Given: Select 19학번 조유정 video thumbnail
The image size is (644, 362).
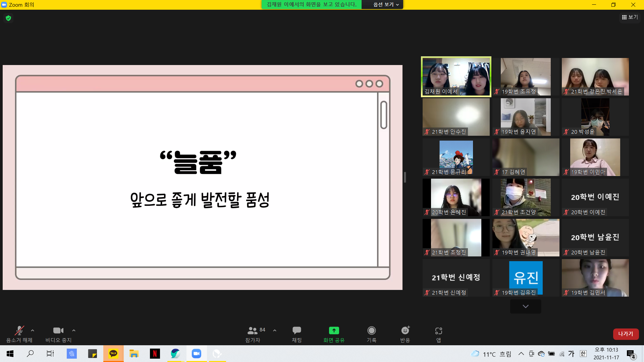Looking at the screenshot, I should (525, 77).
